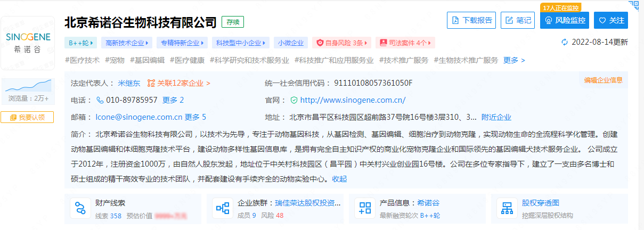Click the 下载报告 button
The image size is (644, 230).
coord(471,20)
